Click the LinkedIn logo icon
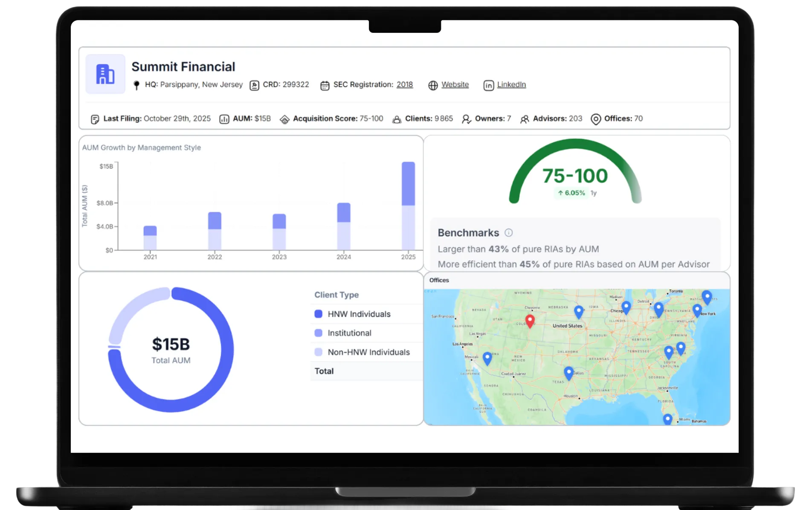Image resolution: width=812 pixels, height=510 pixels. tap(488, 85)
